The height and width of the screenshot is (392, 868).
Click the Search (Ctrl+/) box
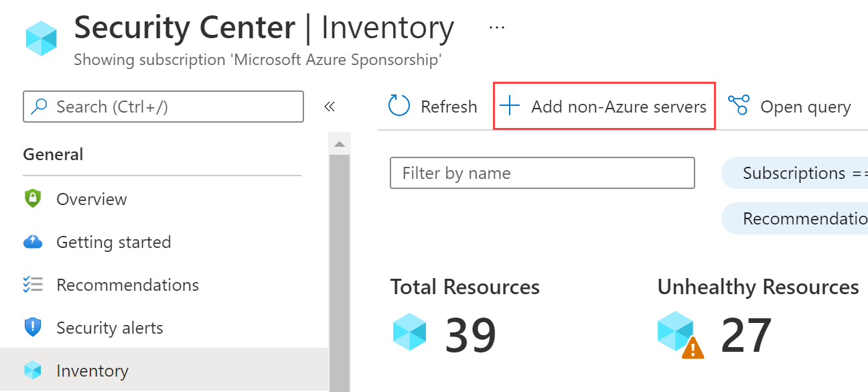coord(163,107)
